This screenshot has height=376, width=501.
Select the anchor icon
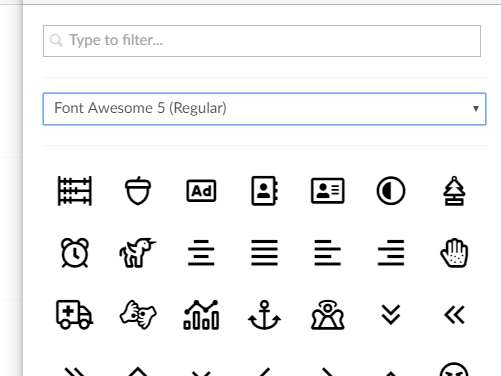264,315
